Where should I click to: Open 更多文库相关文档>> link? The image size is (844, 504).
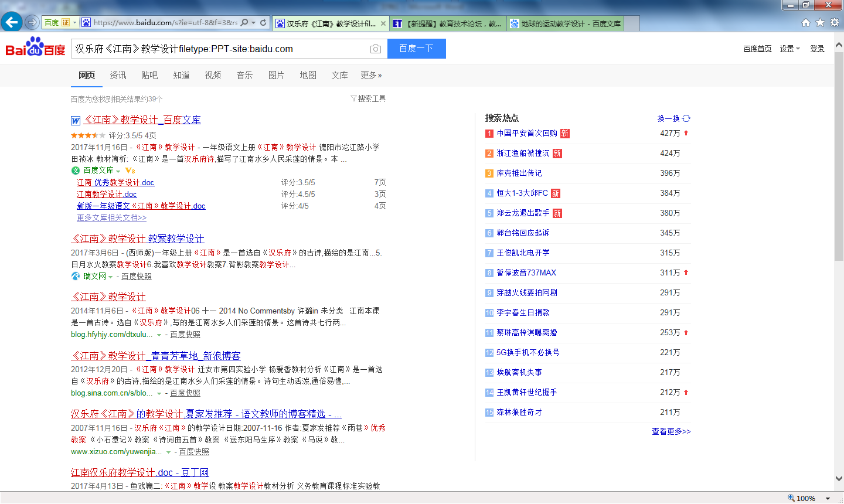(x=111, y=218)
